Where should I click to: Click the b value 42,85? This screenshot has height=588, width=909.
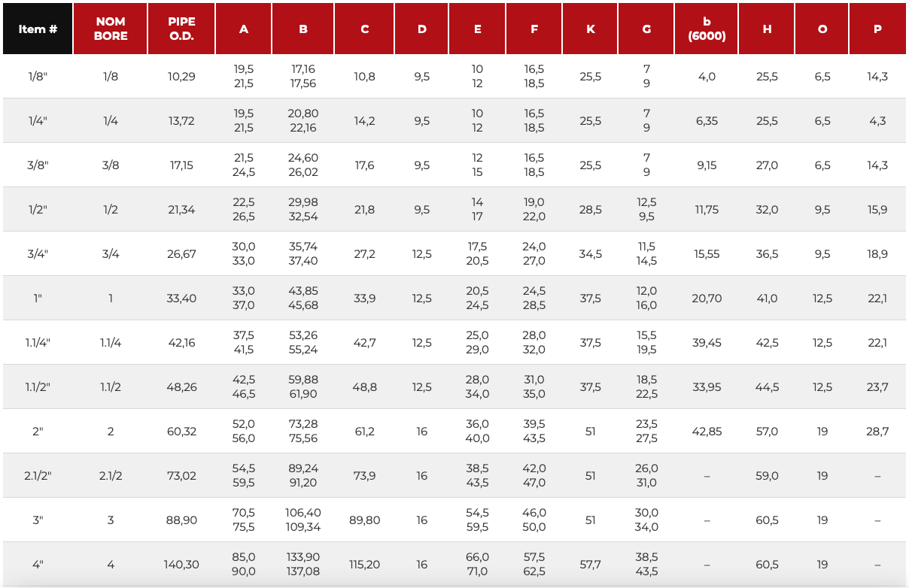707,432
